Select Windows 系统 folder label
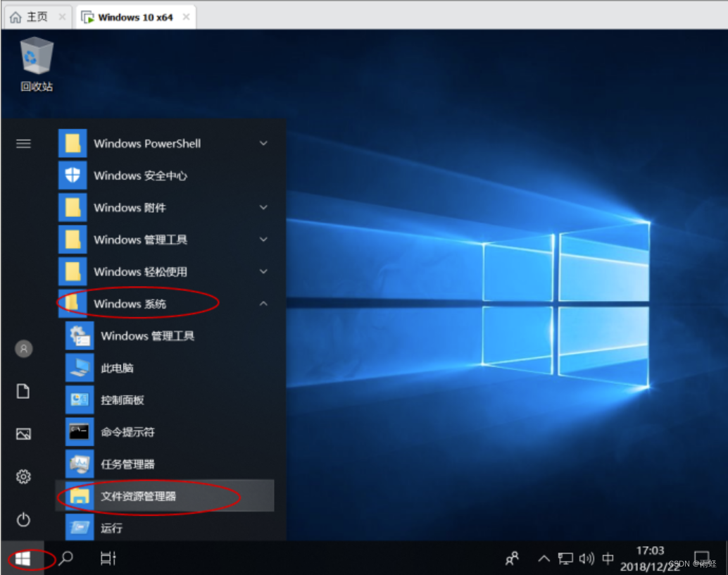Image resolution: width=728 pixels, height=575 pixels. 130,304
